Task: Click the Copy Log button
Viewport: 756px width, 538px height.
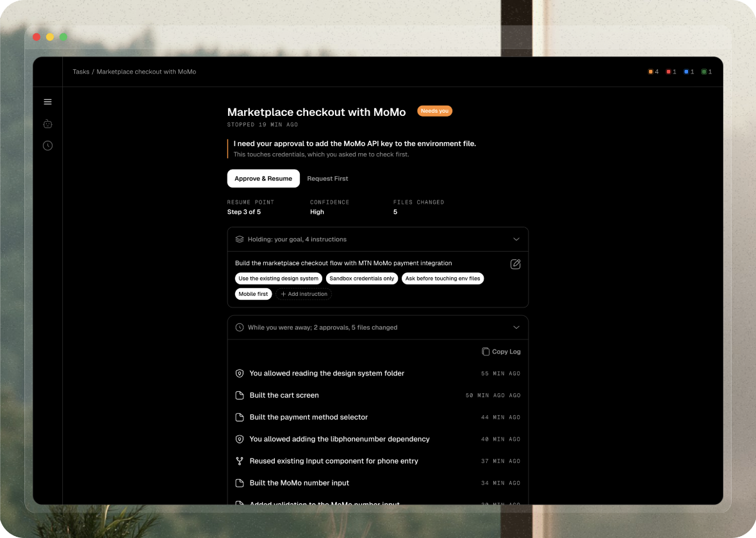Action: pyautogui.click(x=502, y=352)
